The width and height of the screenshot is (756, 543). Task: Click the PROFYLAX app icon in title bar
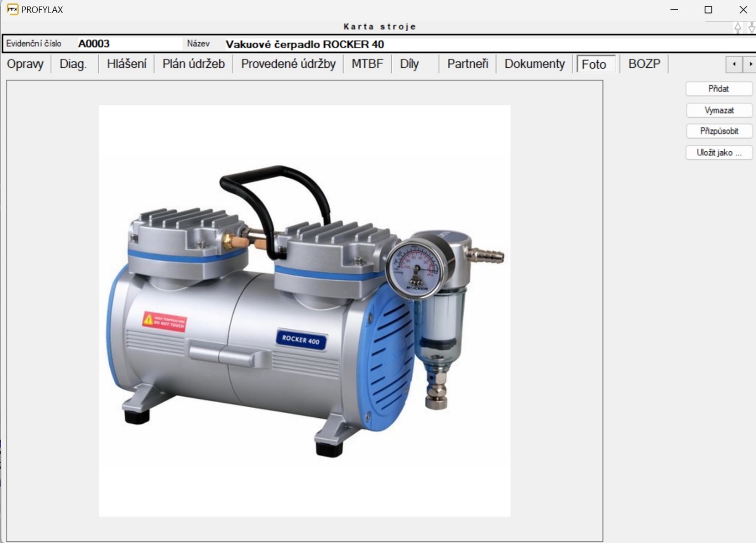pyautogui.click(x=13, y=9)
